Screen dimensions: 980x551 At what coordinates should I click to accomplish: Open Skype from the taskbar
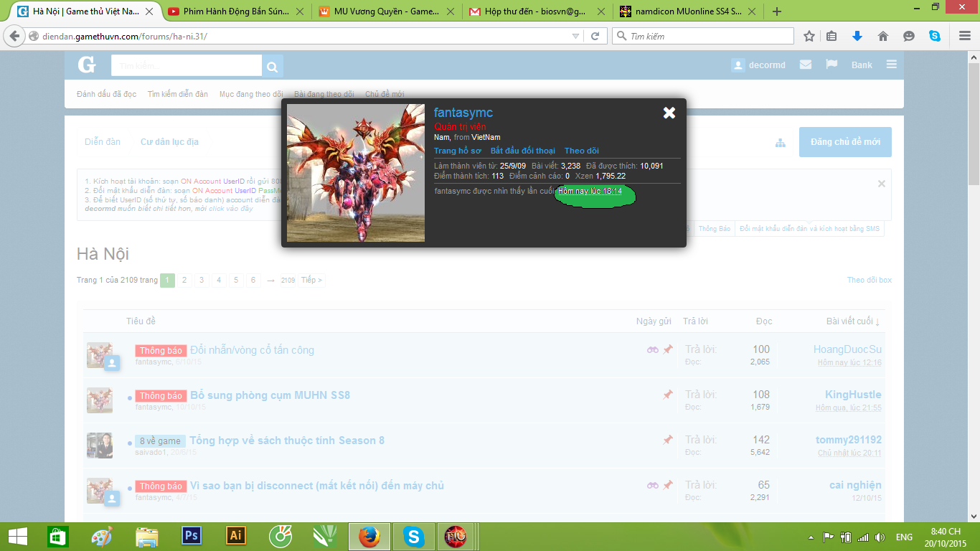(x=413, y=536)
